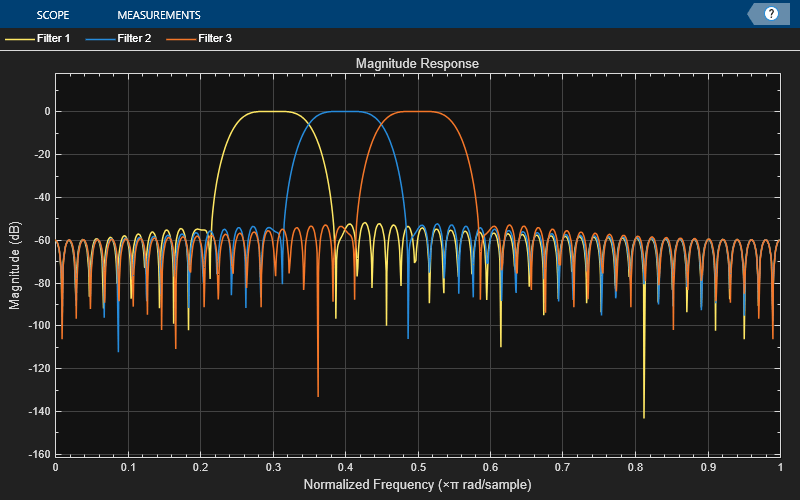Click the blue Filter 2 passband top
Screen dimensions: 800x500
click(x=345, y=111)
